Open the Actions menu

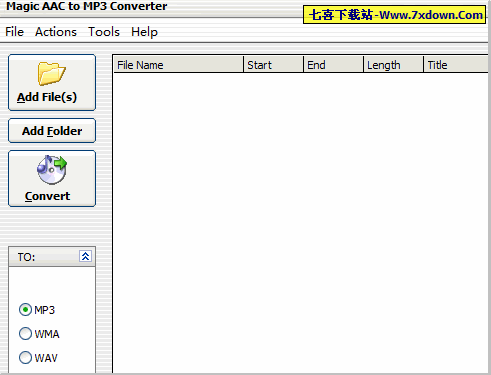56,32
